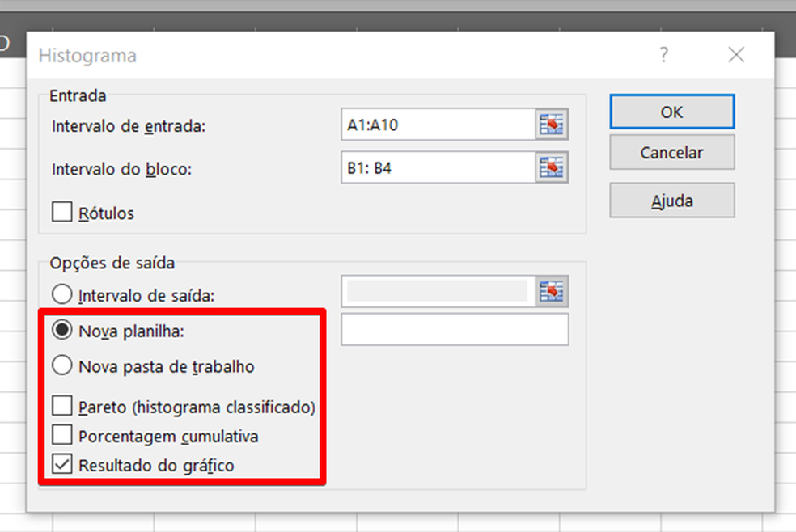This screenshot has width=796, height=532.
Task: Enable Porcentagem cumulativa checkbox
Action: pos(61,436)
